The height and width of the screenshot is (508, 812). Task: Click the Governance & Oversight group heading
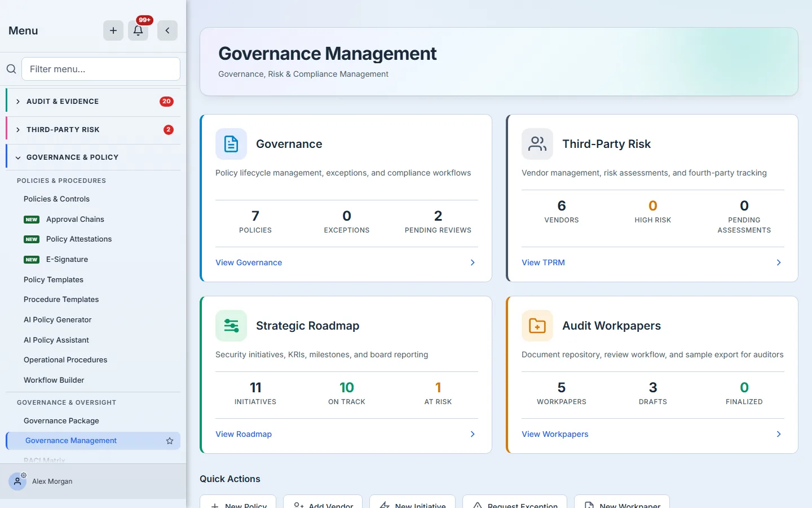67,402
